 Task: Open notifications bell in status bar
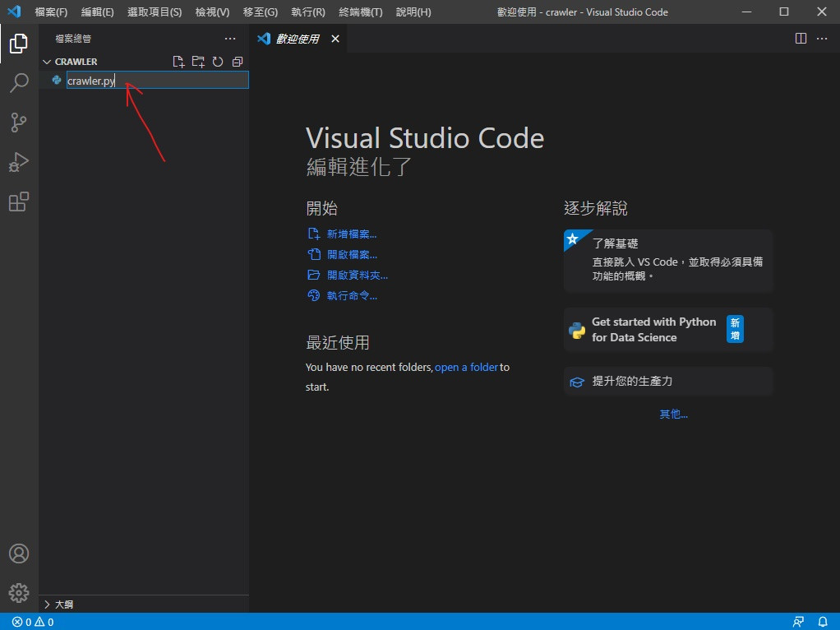pyautogui.click(x=823, y=622)
